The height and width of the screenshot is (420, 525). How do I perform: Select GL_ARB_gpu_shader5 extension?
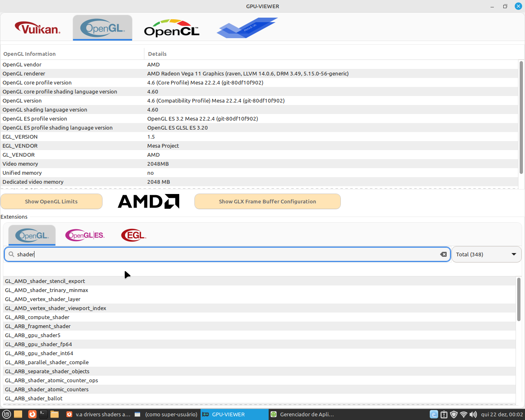259,335
